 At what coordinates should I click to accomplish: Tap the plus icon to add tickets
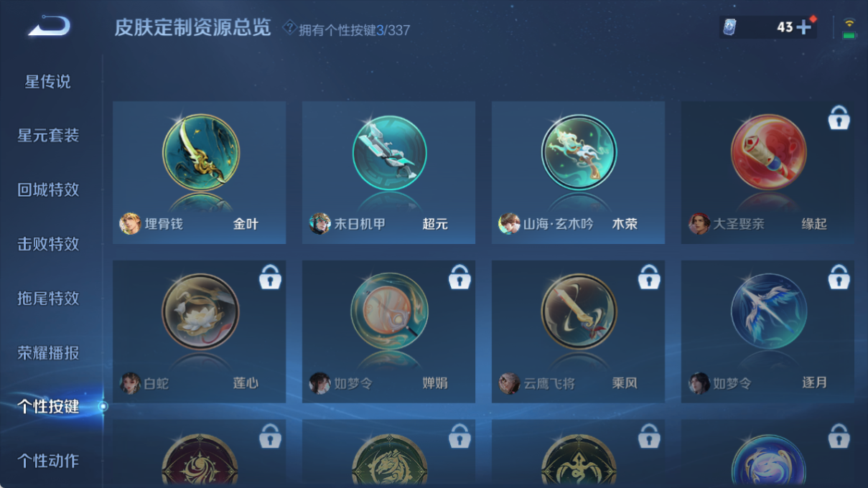click(804, 27)
